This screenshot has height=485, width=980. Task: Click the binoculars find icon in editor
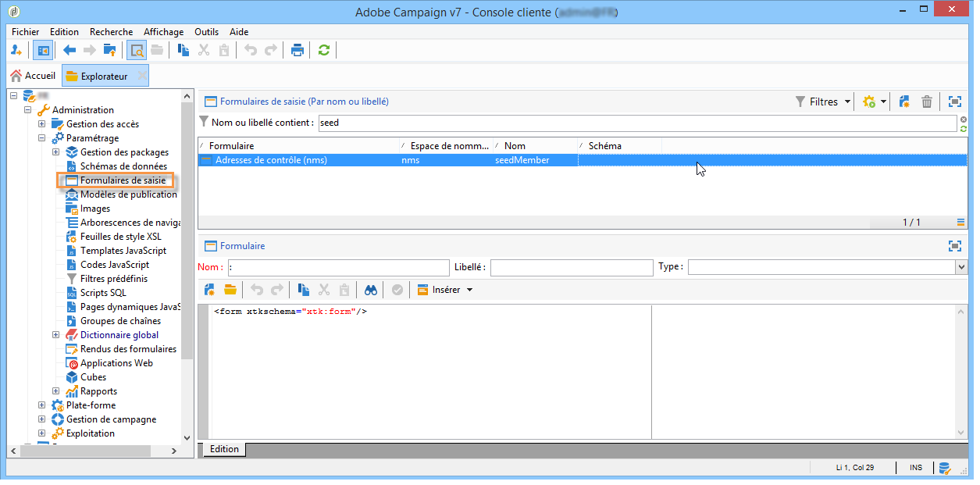[371, 290]
